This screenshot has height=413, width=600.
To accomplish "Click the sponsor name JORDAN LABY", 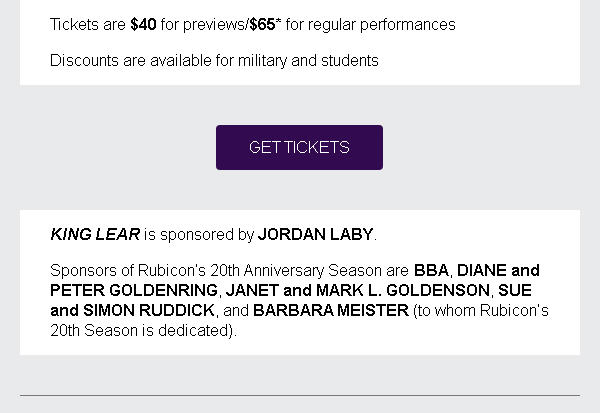I will click(315, 234).
